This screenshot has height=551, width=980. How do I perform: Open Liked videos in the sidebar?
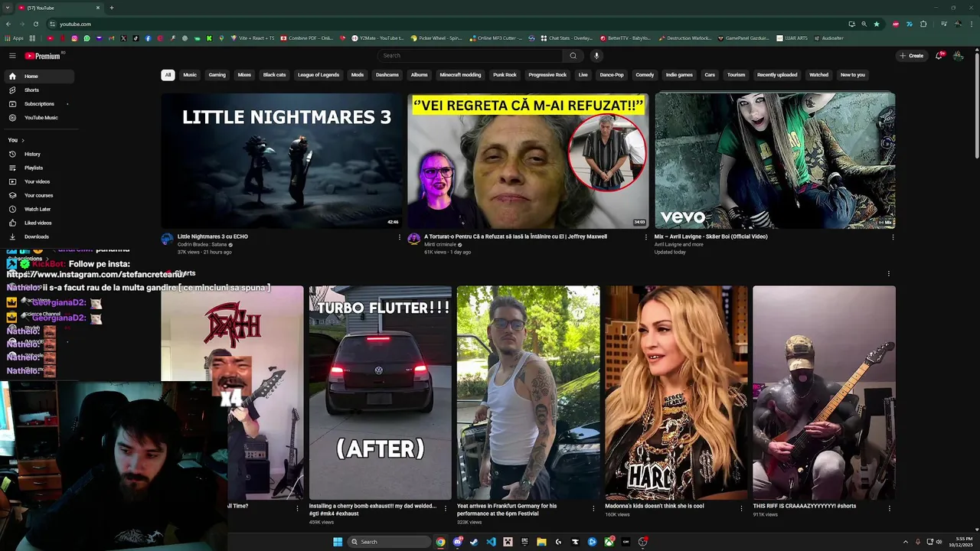pos(40,223)
